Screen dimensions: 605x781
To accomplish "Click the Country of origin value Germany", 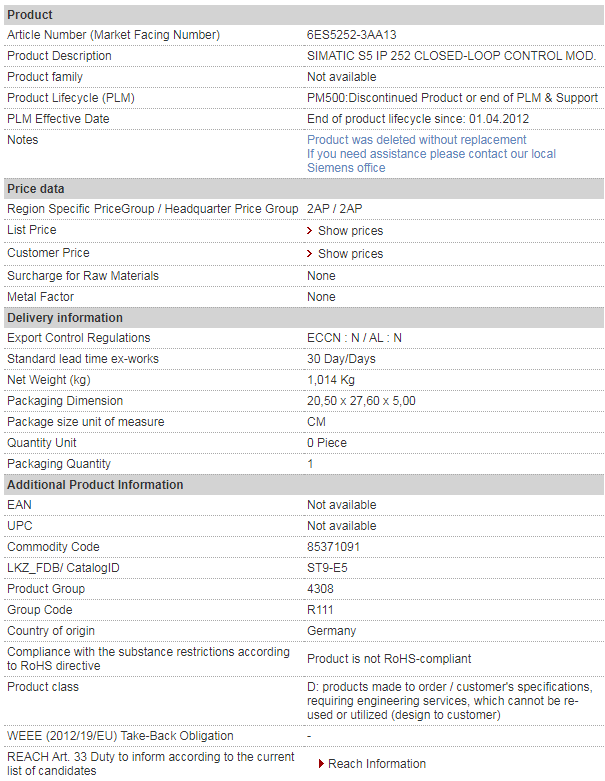I will [331, 631].
